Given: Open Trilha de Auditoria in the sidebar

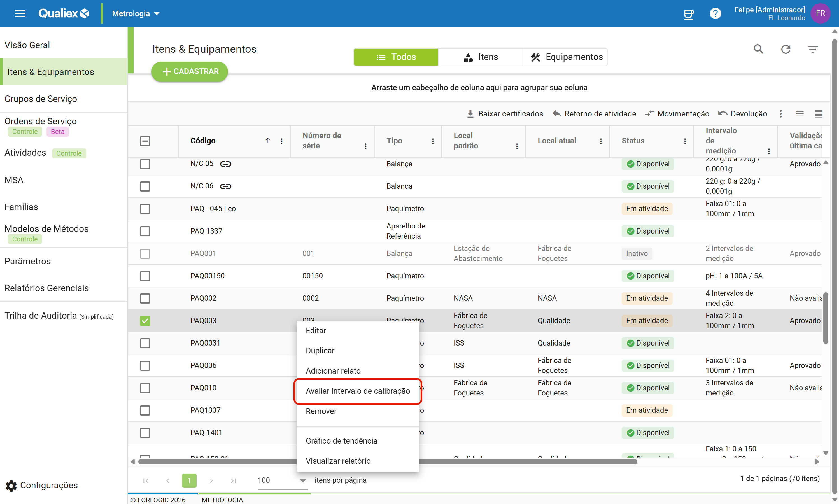Looking at the screenshot, I should [64, 316].
